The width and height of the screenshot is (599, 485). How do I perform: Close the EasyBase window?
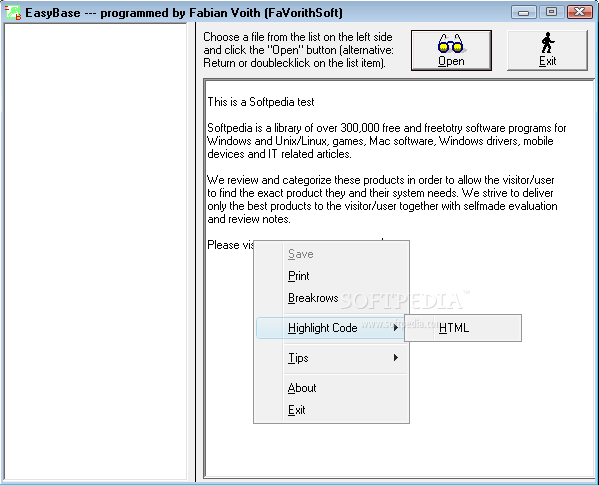coord(580,12)
